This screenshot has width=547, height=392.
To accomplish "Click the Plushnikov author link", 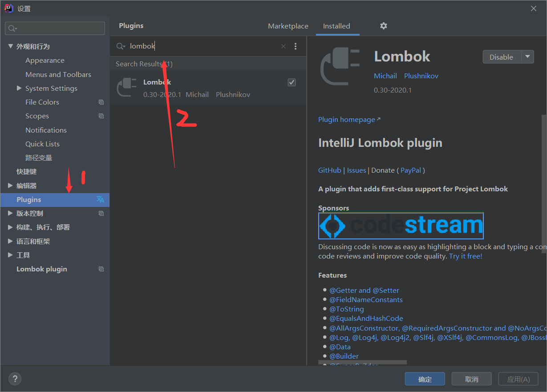I will tap(421, 76).
